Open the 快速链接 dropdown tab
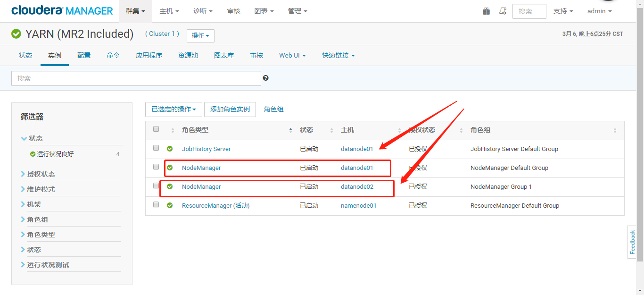The image size is (644, 295). click(x=339, y=55)
